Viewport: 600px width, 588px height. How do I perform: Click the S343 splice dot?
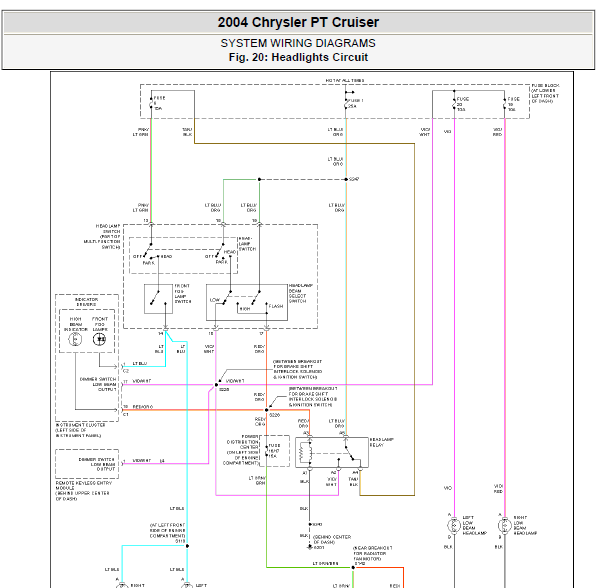click(x=310, y=524)
